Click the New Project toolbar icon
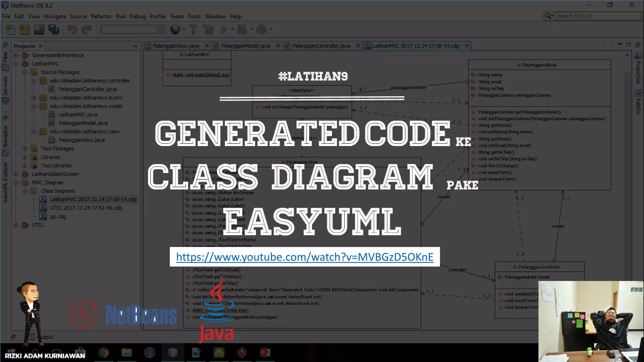The height and width of the screenshot is (362, 644). (25, 30)
